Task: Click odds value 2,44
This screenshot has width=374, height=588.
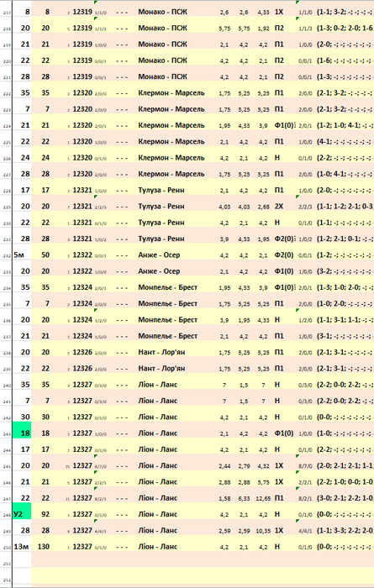Action: click(x=224, y=465)
